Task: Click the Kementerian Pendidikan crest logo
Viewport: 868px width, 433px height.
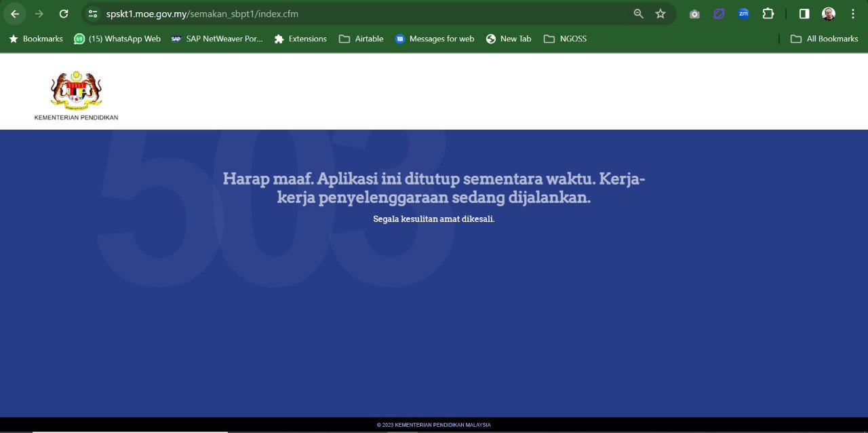Action: [76, 91]
